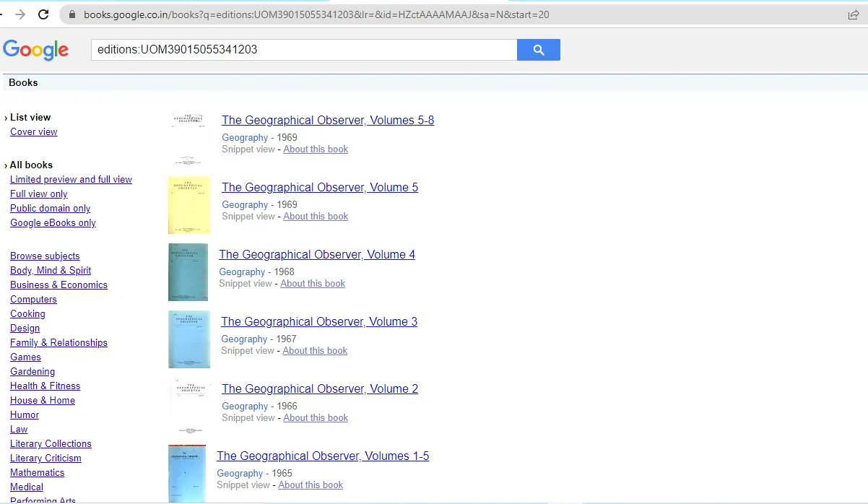Open the Cooking subject
This screenshot has height=504, width=868.
click(x=27, y=314)
